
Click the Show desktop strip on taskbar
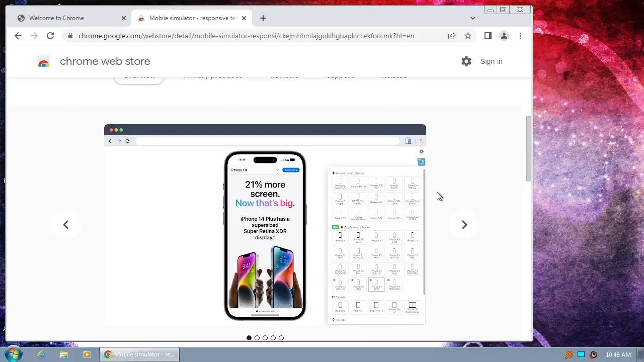(x=640, y=354)
